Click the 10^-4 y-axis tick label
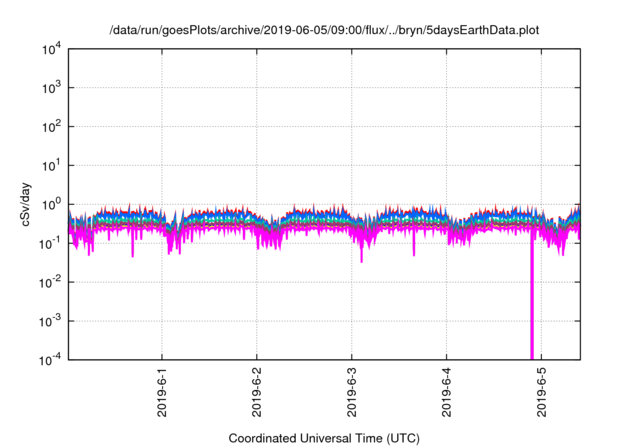Viewport: 640px width, 448px height. pos(50,360)
